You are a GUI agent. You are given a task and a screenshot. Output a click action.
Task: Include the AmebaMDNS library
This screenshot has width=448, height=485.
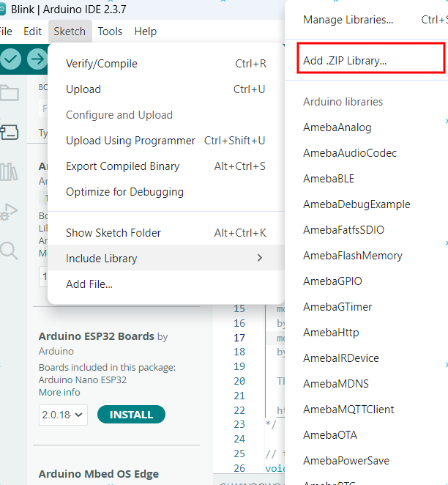point(367,384)
